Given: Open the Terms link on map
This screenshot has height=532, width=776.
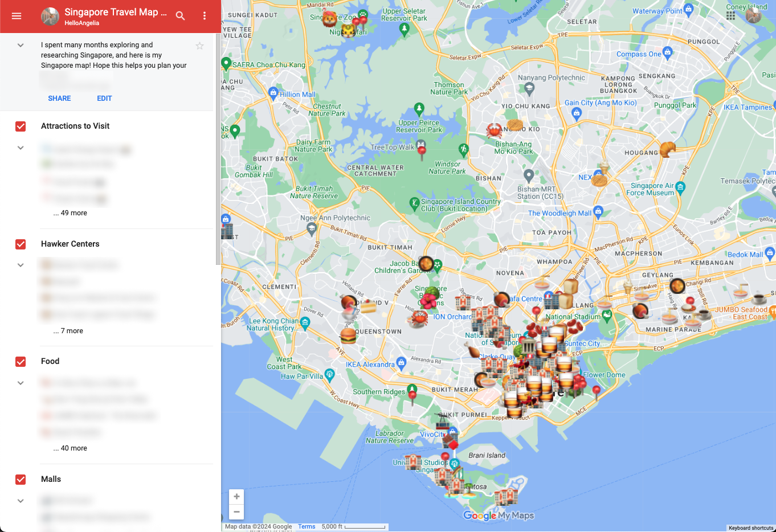Looking at the screenshot, I should coord(307,526).
